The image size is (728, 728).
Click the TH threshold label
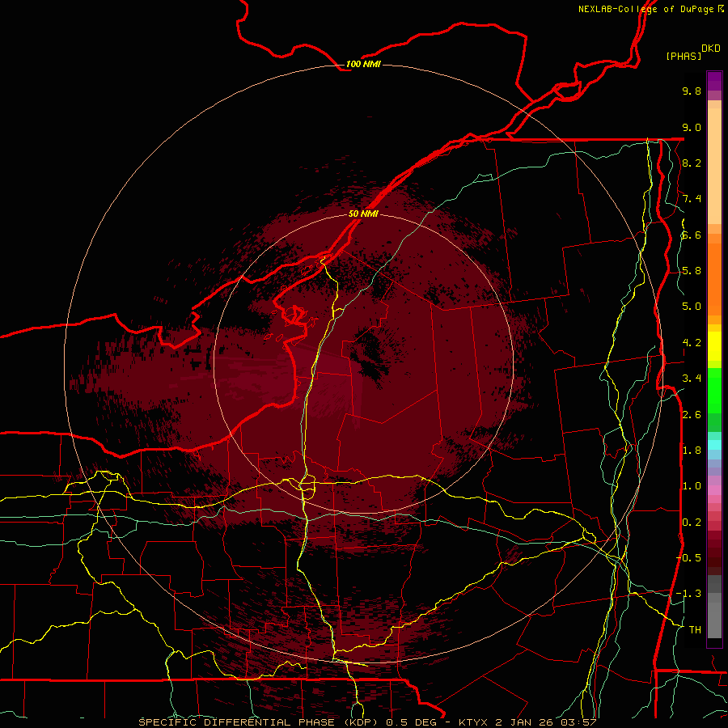click(x=695, y=629)
